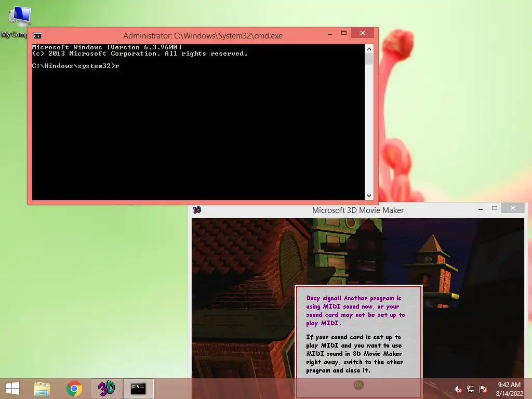Close the 3D Movie Maker window

(x=513, y=208)
